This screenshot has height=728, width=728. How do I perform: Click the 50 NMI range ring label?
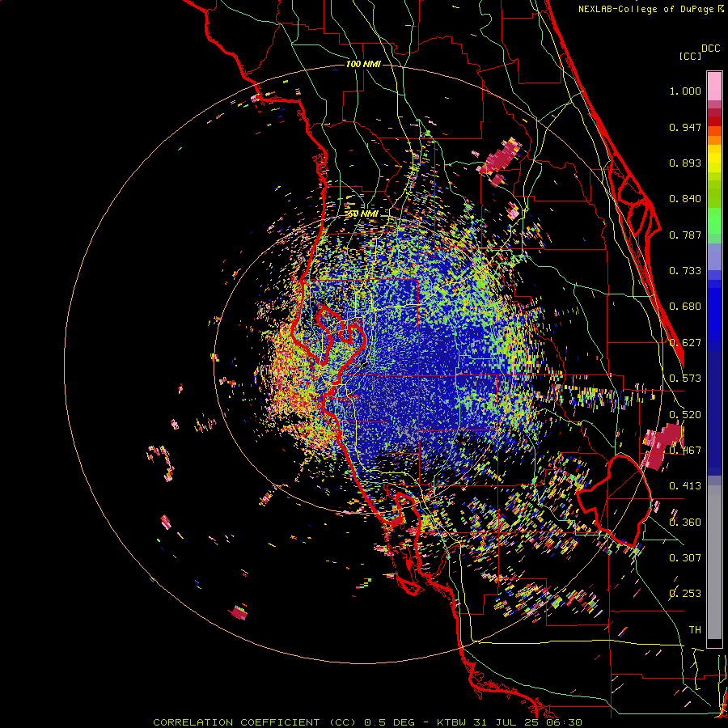(x=363, y=214)
